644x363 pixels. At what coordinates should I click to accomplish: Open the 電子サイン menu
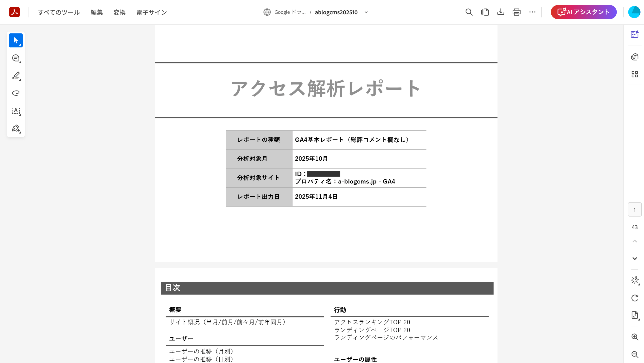click(151, 12)
